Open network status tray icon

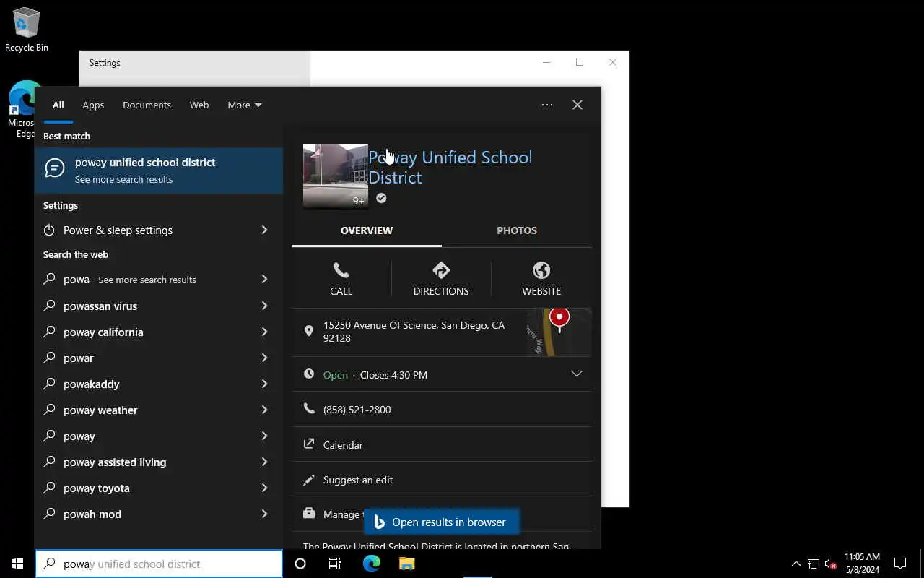[x=814, y=564]
